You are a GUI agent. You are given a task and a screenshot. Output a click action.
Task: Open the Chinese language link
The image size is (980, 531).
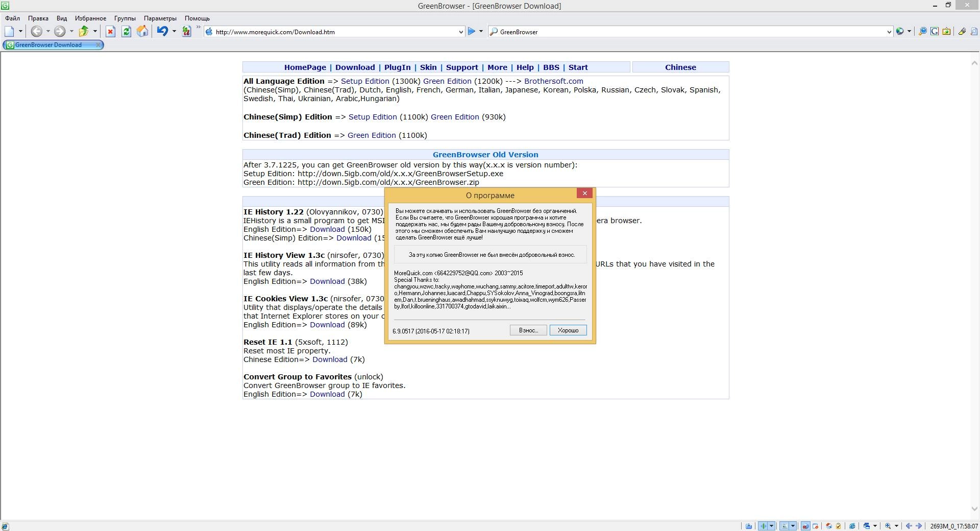coord(680,67)
